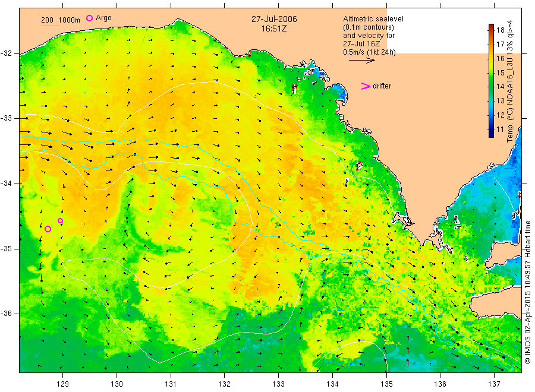The height and width of the screenshot is (392, 535).
Task: Click the cyan depth contour legend line
Action: [50, 26]
